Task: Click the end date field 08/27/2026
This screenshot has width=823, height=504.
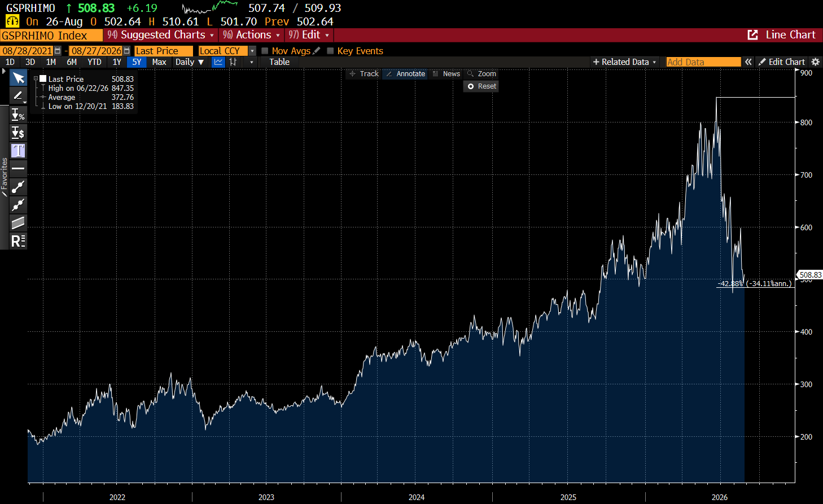Action: pos(96,51)
